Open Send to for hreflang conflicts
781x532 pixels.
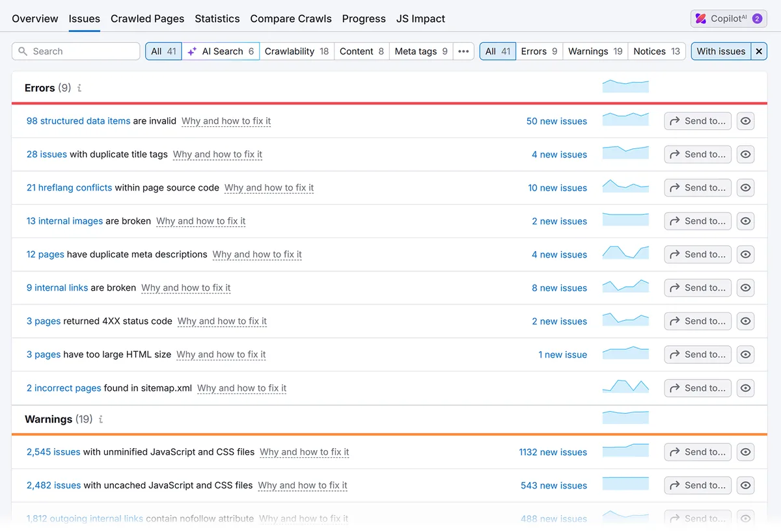(x=698, y=187)
